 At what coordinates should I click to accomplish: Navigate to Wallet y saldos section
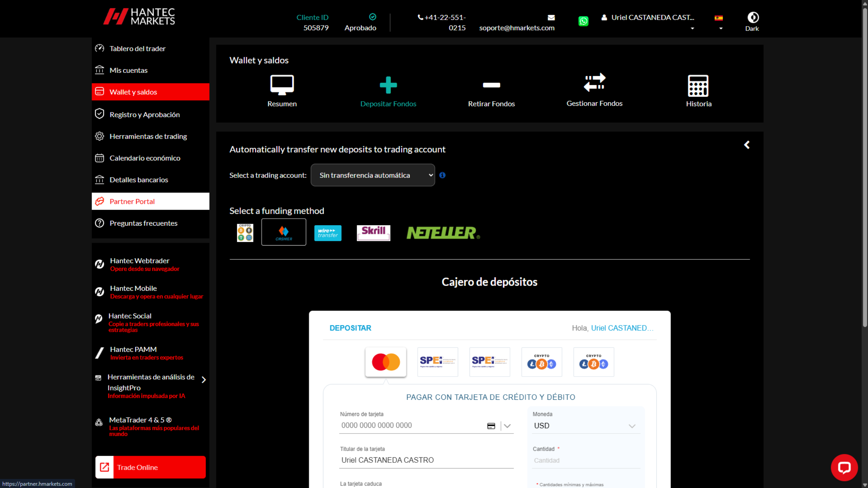pos(133,92)
